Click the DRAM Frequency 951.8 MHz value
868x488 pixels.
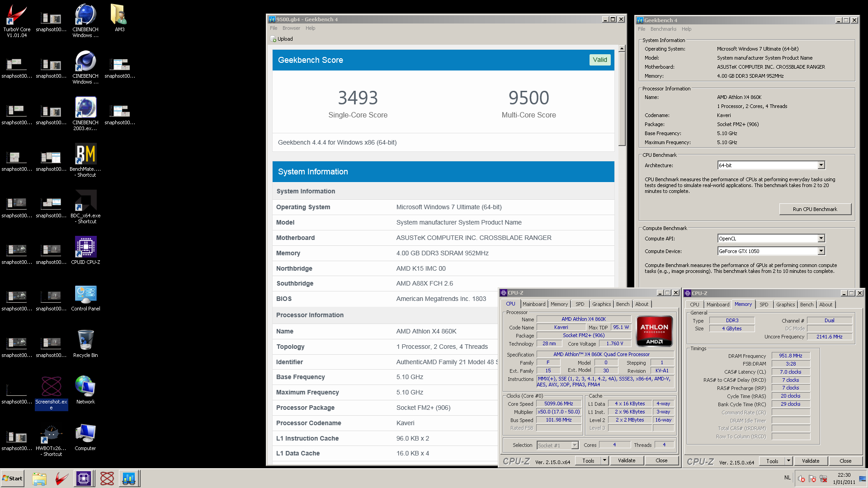click(x=791, y=356)
